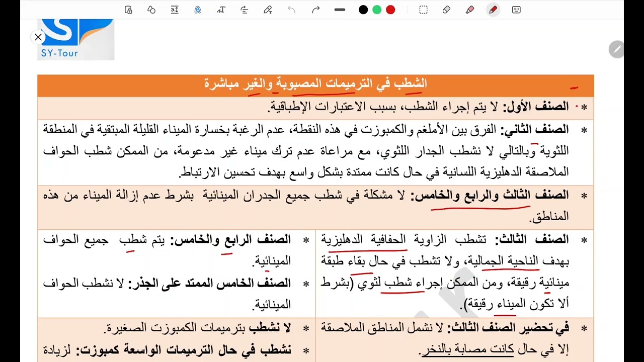
Task: Click في تحضير الصنف الثالث heading
Action: pos(507,328)
